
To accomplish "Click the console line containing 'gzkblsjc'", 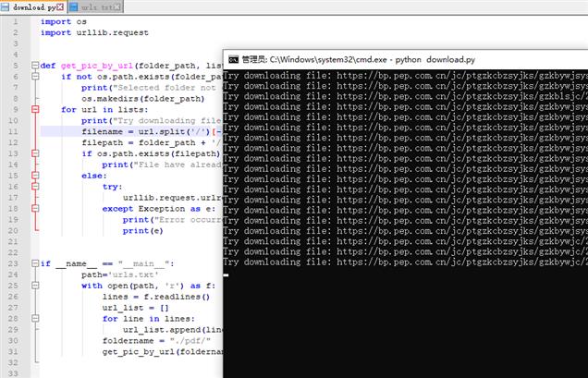I will (405, 96).
